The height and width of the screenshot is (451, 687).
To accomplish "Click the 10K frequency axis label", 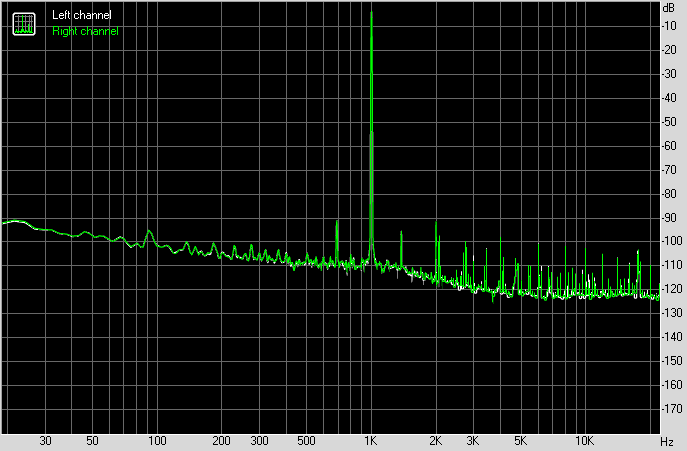I will click(x=584, y=441).
